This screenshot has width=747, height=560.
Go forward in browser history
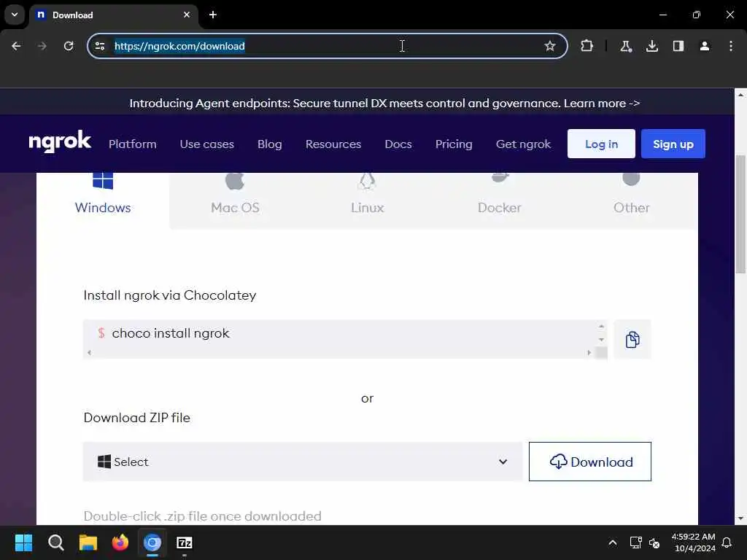[42, 46]
